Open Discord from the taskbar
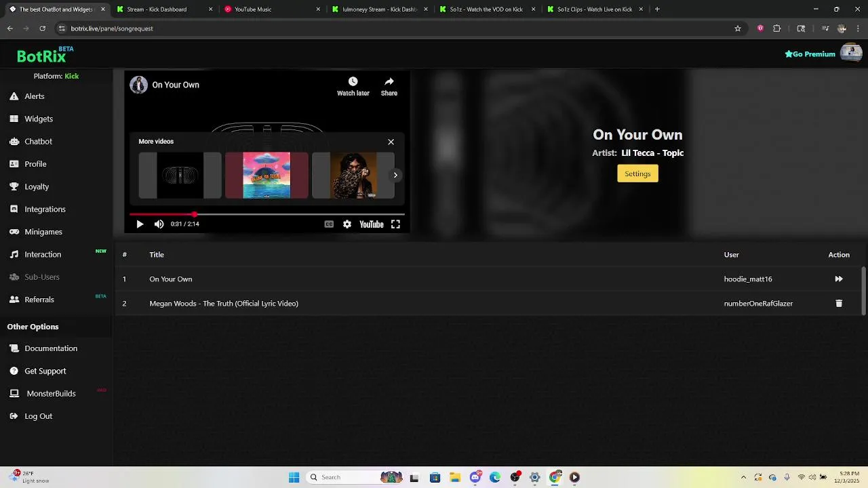 [475, 477]
